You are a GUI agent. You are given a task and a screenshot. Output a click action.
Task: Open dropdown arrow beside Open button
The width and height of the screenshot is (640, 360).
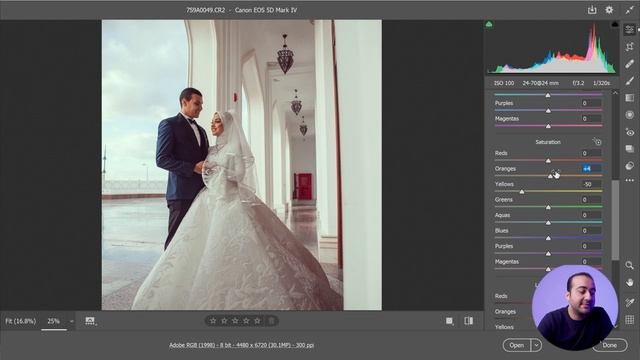point(536,345)
